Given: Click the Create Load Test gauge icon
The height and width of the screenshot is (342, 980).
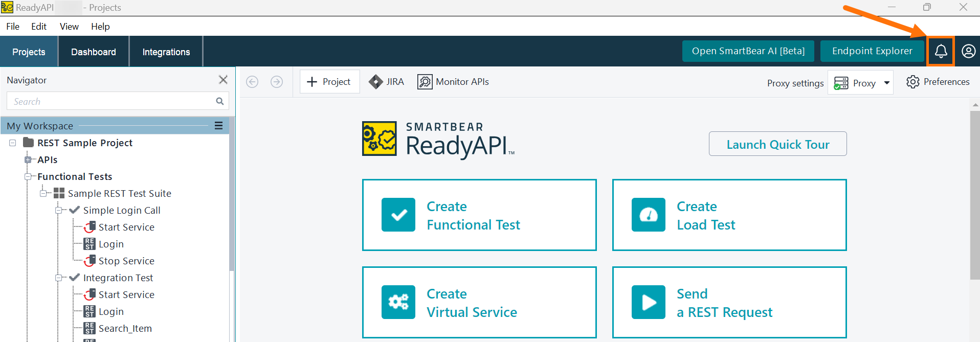Looking at the screenshot, I should pyautogui.click(x=649, y=215).
